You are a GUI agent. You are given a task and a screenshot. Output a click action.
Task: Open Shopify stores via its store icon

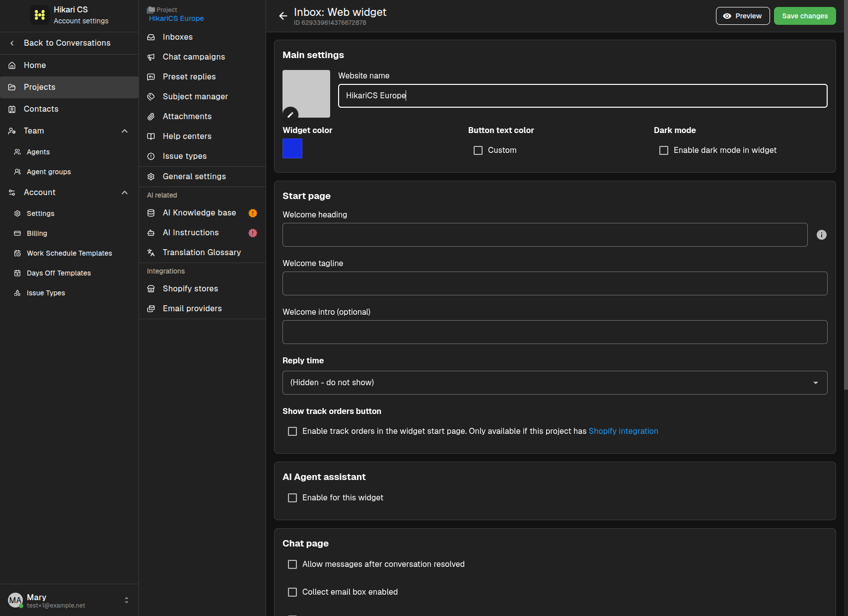(x=151, y=289)
